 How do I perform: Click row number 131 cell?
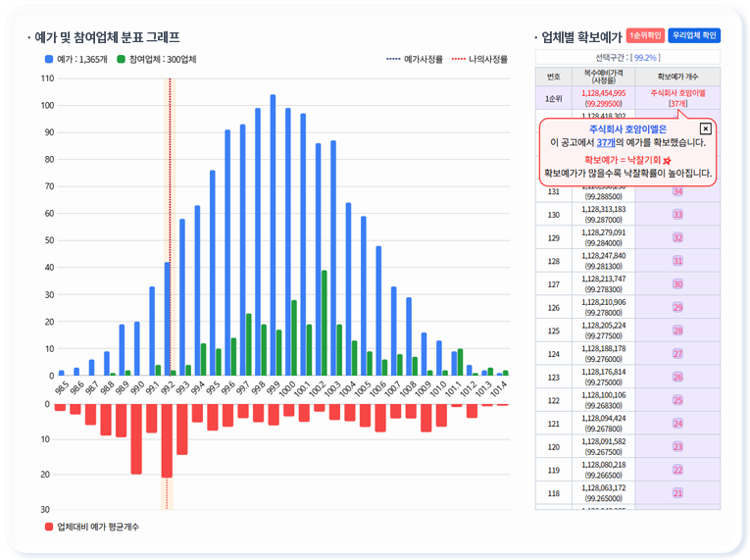coord(553,191)
